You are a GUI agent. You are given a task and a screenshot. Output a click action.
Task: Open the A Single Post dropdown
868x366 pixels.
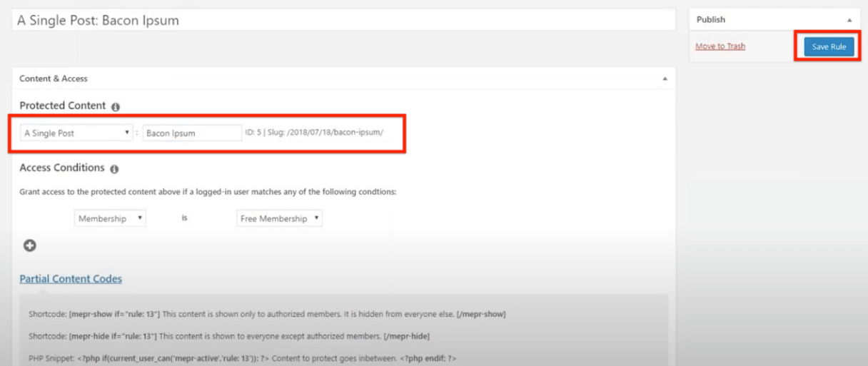pos(76,133)
